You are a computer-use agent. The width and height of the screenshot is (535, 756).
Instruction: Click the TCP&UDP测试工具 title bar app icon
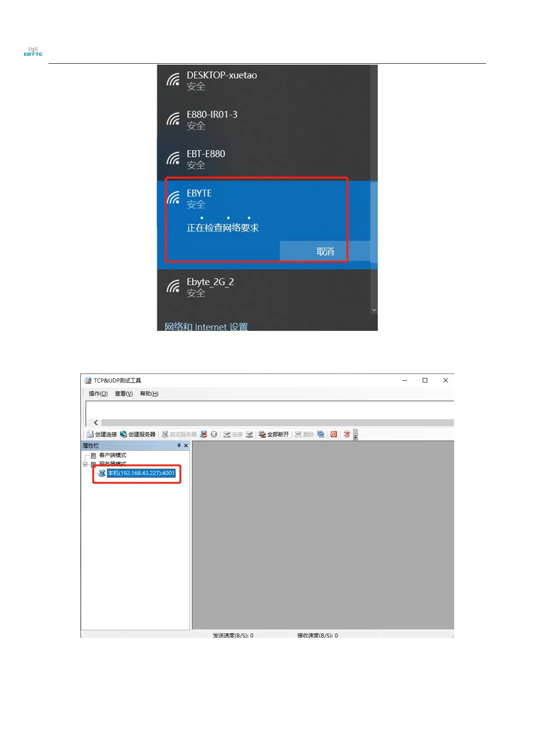coord(88,380)
